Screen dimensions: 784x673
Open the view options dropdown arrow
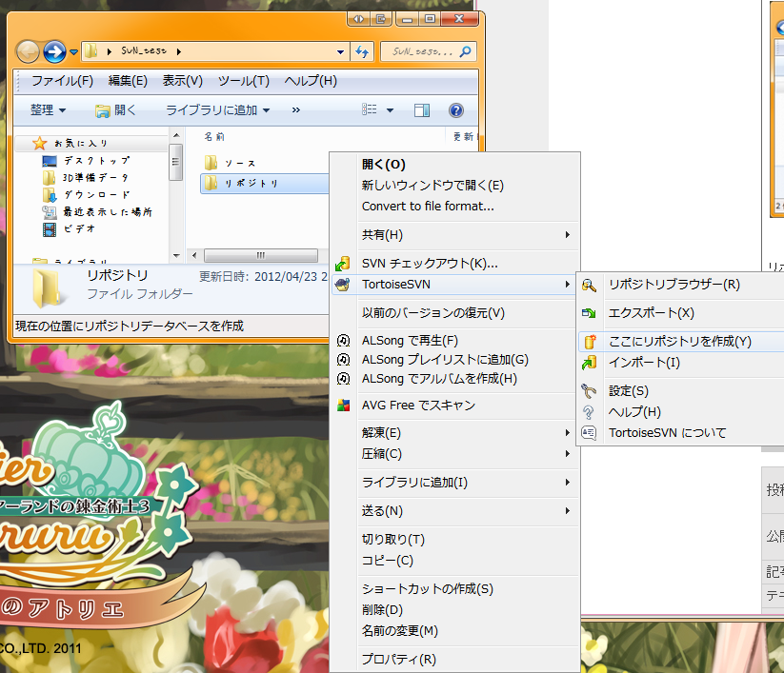390,110
